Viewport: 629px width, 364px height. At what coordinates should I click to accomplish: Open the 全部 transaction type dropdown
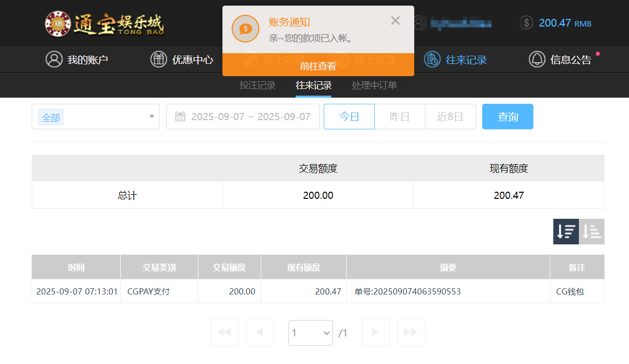(x=96, y=117)
